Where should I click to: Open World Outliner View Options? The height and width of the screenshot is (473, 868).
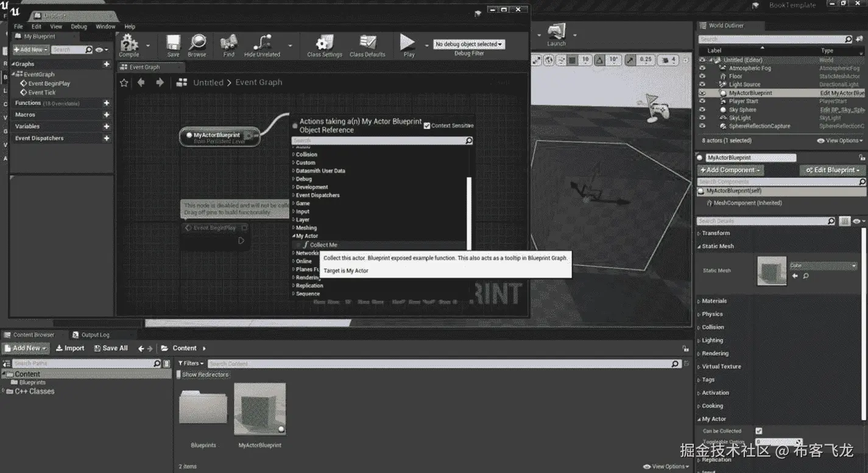coord(839,141)
